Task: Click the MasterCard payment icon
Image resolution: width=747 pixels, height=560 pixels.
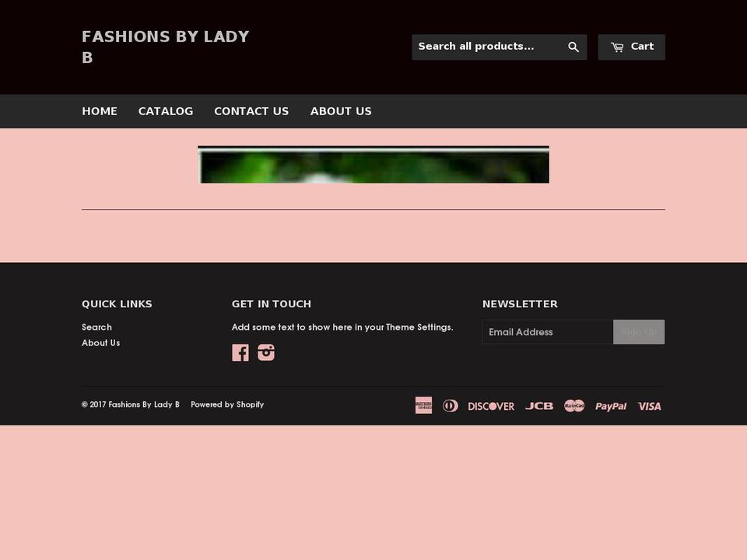Action: 574,406
